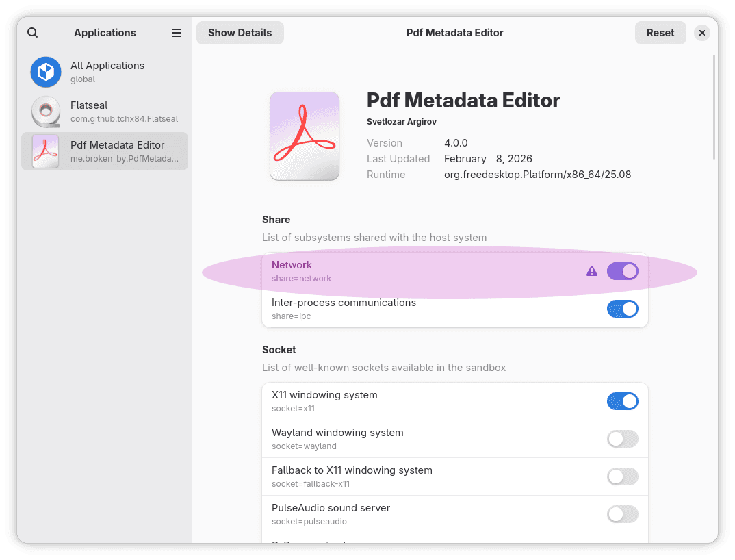Click the PulseAudio sound server label
This screenshot has width=735, height=560.
[331, 508]
